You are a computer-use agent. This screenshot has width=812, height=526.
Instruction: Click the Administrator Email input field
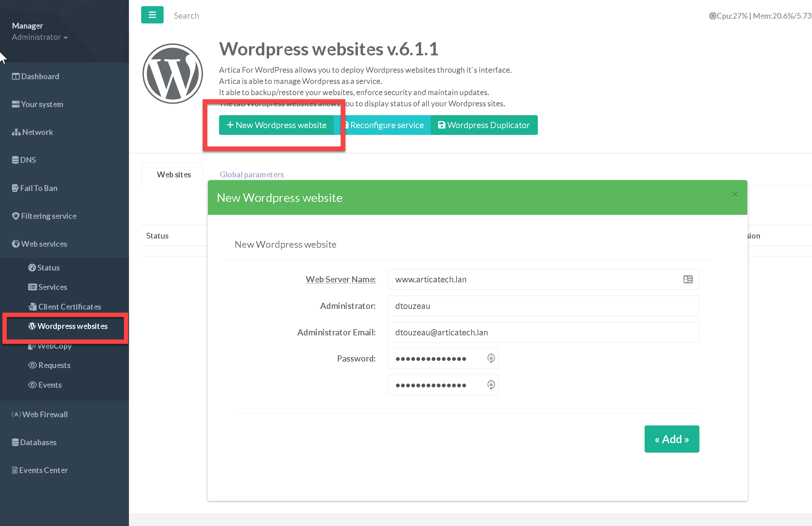543,332
